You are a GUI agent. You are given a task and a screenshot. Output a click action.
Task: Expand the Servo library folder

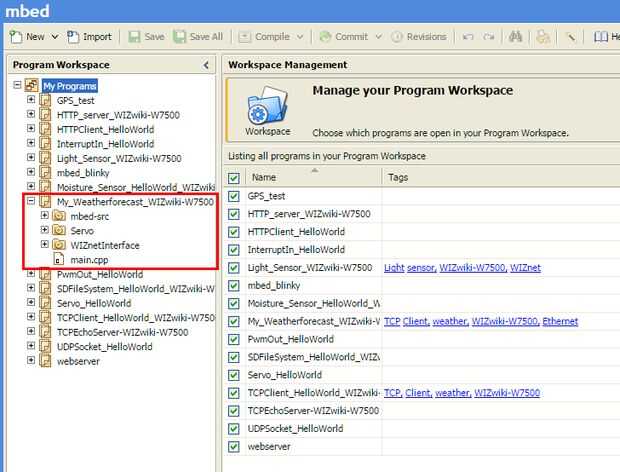coord(45,230)
